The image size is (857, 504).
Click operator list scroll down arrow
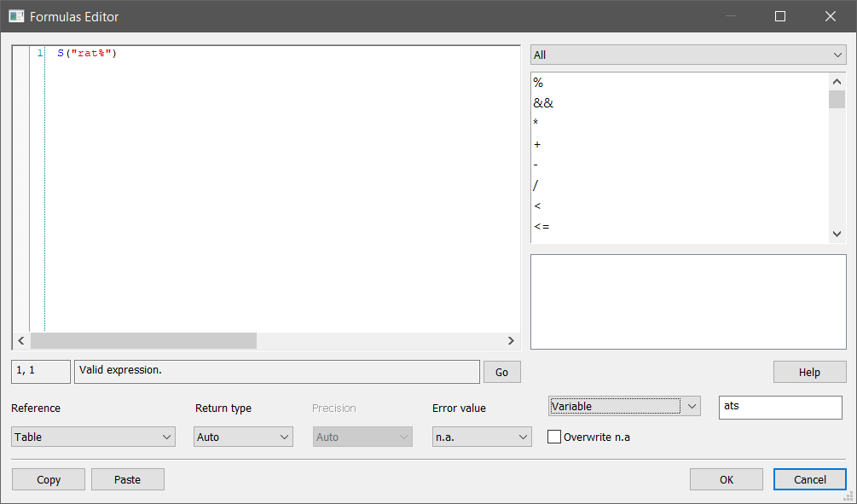[x=837, y=234]
